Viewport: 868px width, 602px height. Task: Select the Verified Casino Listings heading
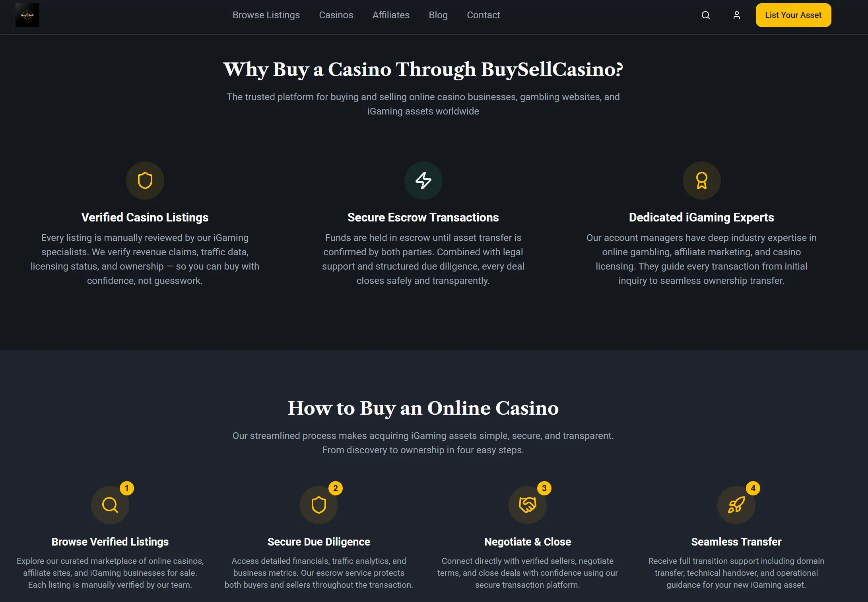[x=145, y=217]
